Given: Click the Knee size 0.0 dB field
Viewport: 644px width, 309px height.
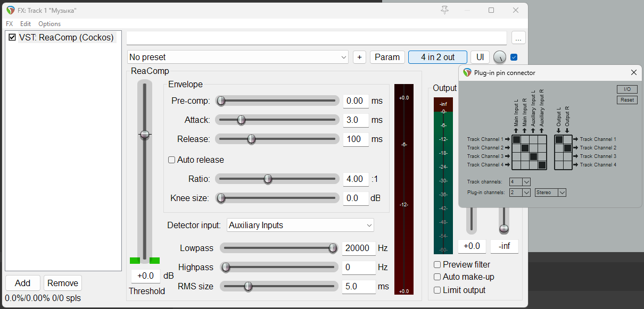Looking at the screenshot, I should click(356, 198).
